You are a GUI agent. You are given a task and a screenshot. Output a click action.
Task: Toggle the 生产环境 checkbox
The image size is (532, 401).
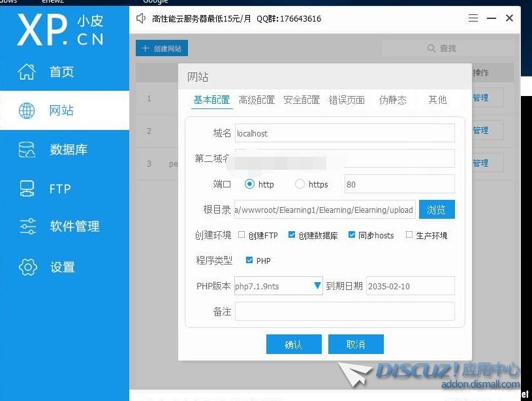point(409,235)
